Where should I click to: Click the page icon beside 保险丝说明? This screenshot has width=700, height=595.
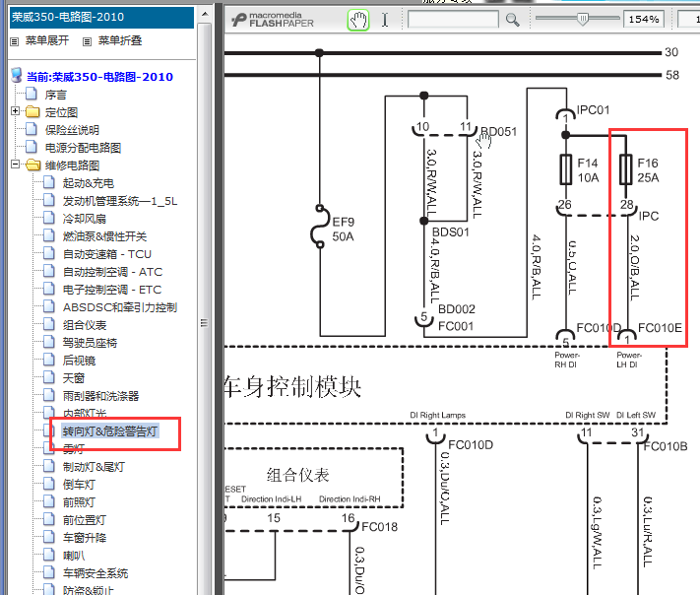pyautogui.click(x=32, y=129)
